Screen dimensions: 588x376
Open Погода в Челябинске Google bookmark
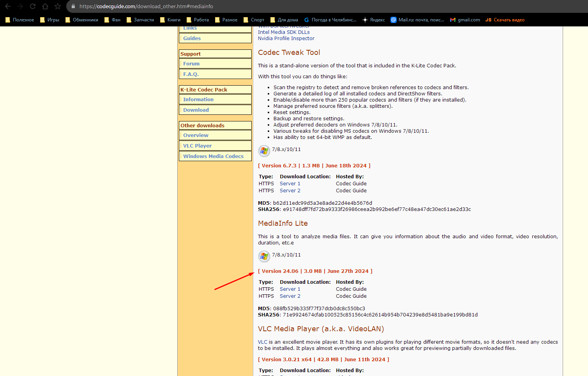click(x=330, y=20)
